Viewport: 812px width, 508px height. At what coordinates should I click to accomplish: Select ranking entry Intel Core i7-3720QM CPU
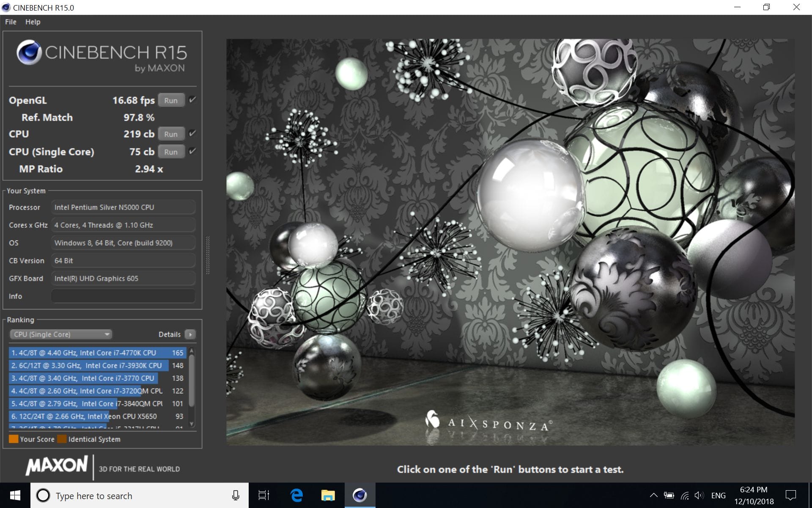tap(97, 391)
